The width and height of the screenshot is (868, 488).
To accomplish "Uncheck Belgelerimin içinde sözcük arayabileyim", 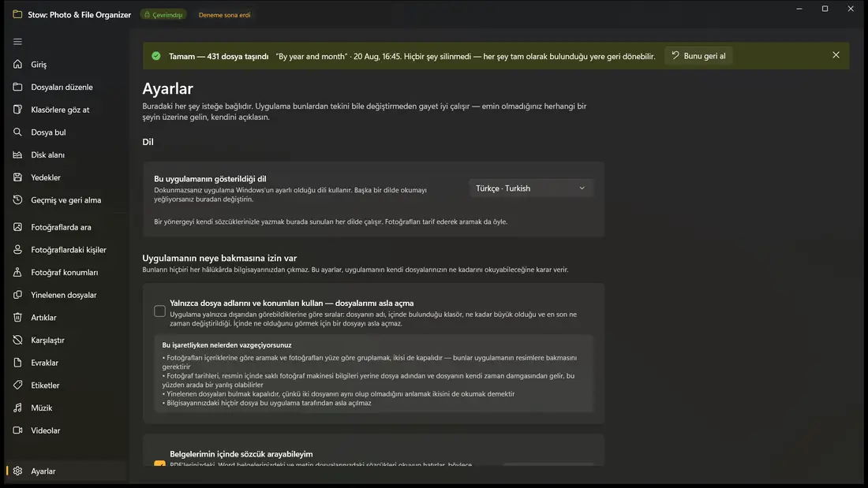I will tap(159, 463).
